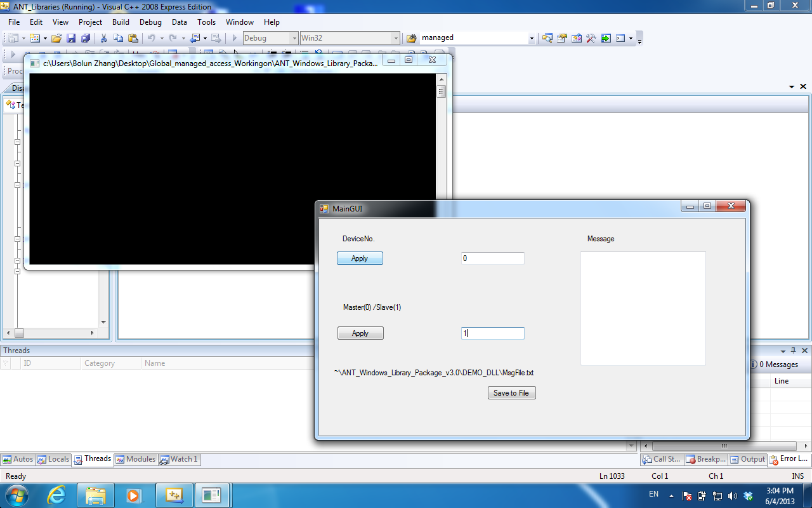Click the Dropbox tray icon

pyautogui.click(x=748, y=495)
